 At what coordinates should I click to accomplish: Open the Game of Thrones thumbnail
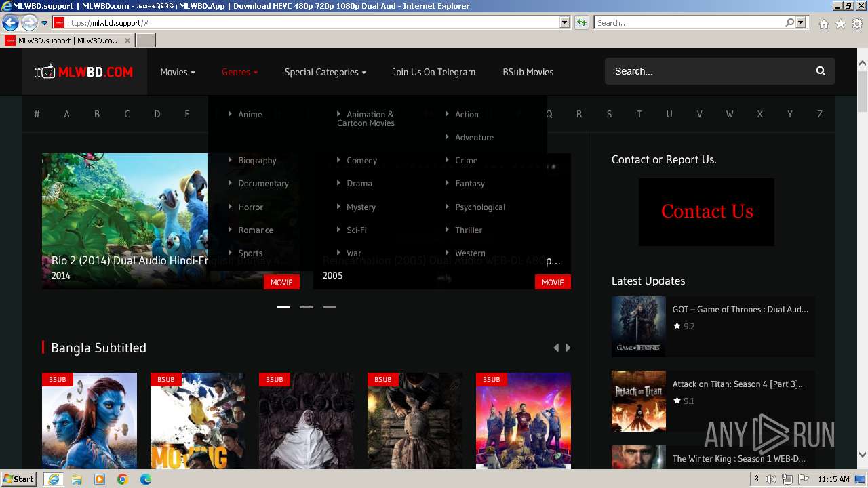pyautogui.click(x=639, y=327)
